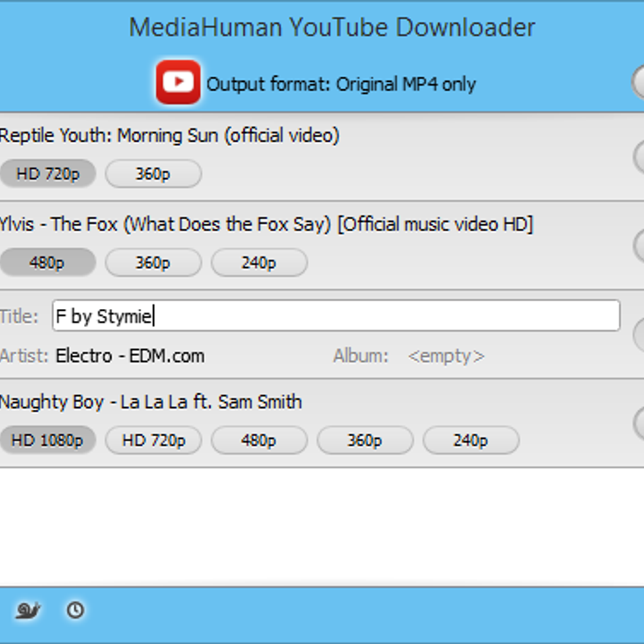Click Output format: Original MP4 only
The image size is (644, 644).
point(341,84)
